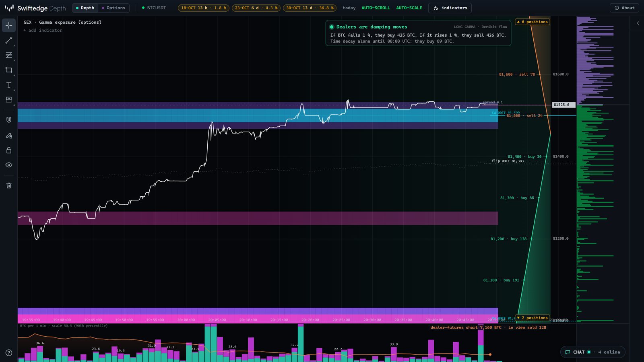Select the 23-OCT 6 d expiry
644x362 pixels.
[x=256, y=8]
